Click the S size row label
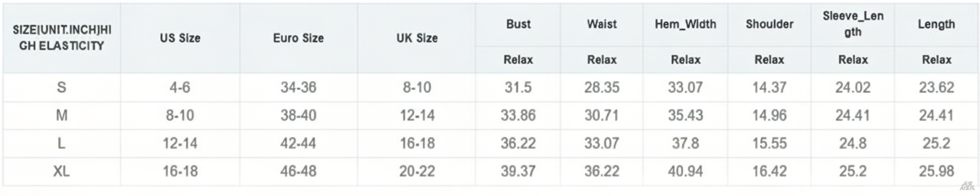 coord(62,87)
